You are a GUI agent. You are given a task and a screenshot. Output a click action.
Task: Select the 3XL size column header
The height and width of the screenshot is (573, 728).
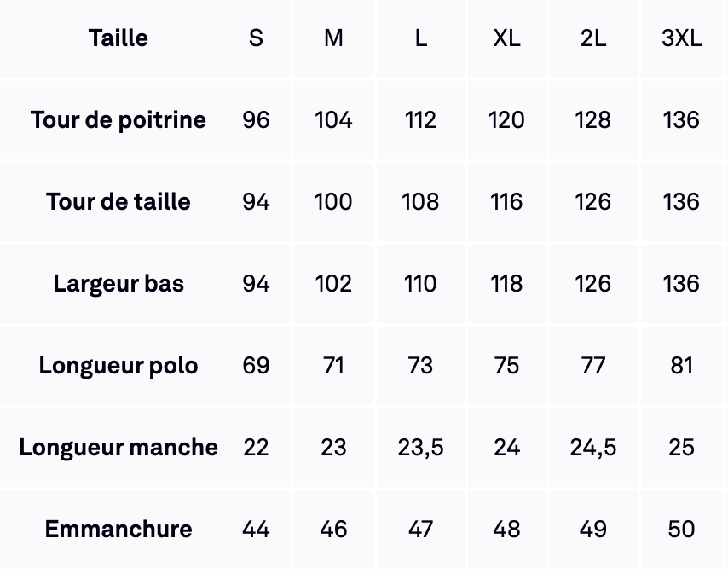(681, 38)
